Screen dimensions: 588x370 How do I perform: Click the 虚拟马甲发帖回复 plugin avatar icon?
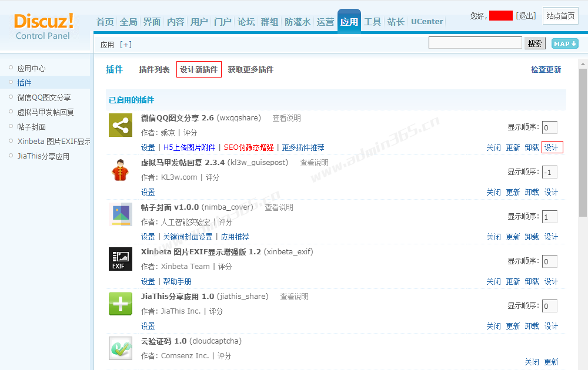click(121, 170)
